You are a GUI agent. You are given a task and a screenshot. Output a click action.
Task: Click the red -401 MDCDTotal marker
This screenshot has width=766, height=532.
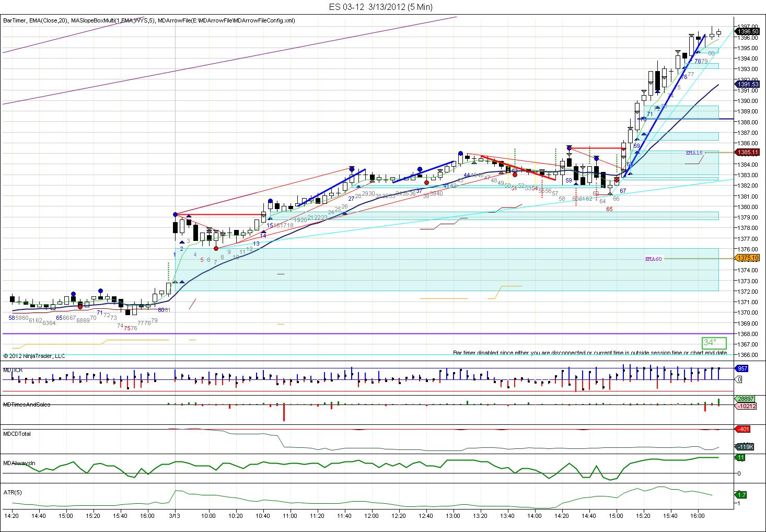point(743,430)
